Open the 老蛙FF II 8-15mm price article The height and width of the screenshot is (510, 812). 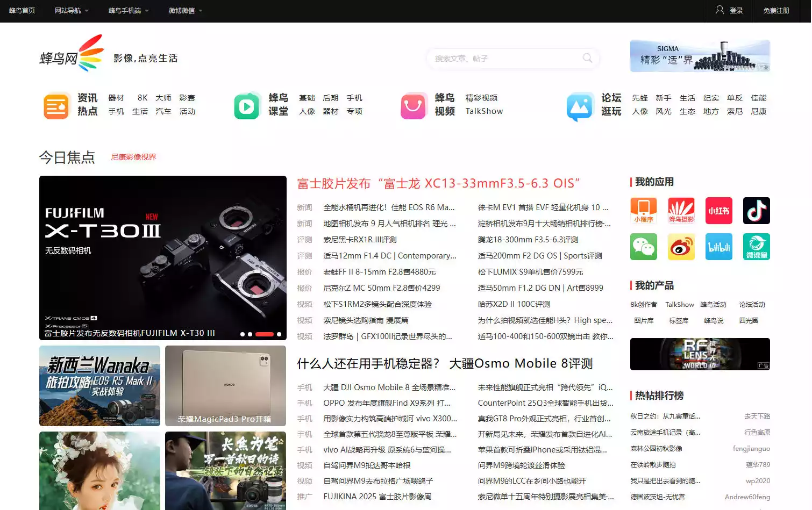[x=380, y=272]
